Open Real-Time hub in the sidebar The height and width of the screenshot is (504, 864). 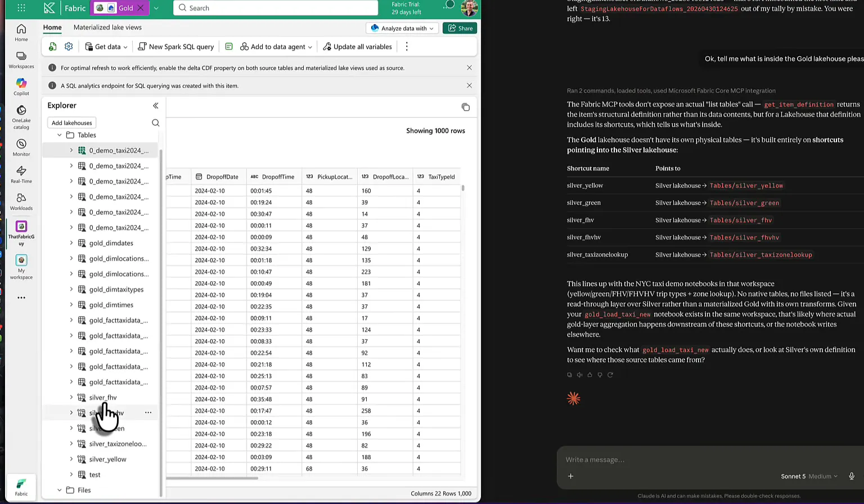tap(21, 174)
